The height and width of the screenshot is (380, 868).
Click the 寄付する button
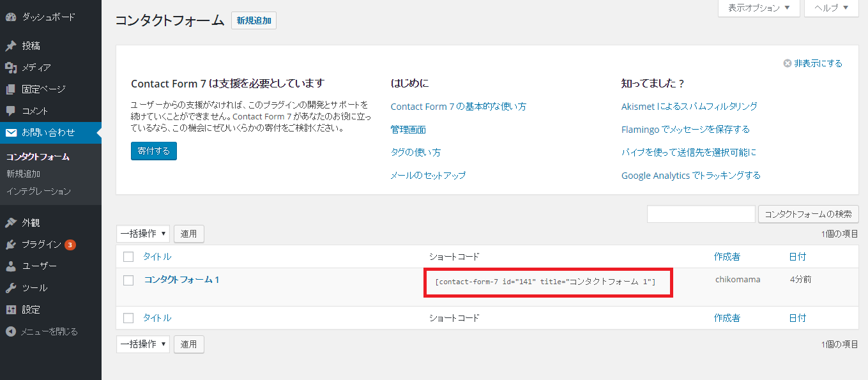tap(153, 151)
